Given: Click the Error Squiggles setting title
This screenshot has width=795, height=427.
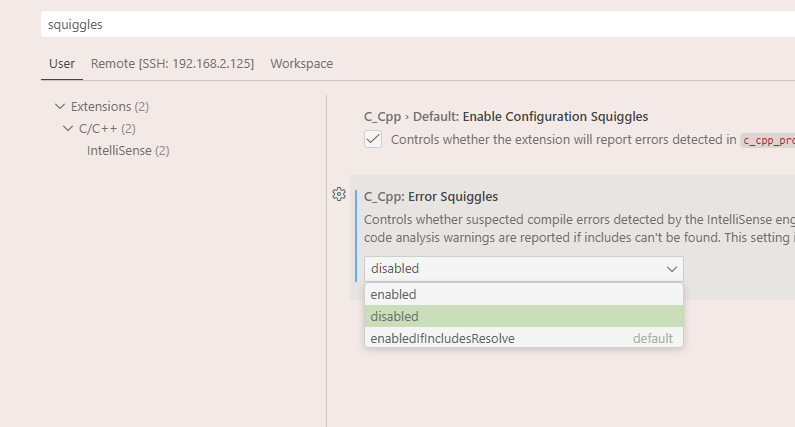Looking at the screenshot, I should [x=431, y=197].
